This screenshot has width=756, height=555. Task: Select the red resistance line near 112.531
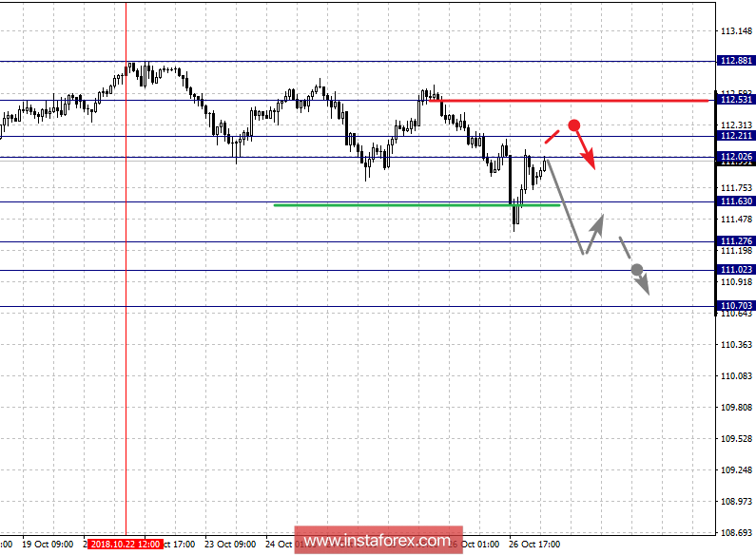point(569,101)
